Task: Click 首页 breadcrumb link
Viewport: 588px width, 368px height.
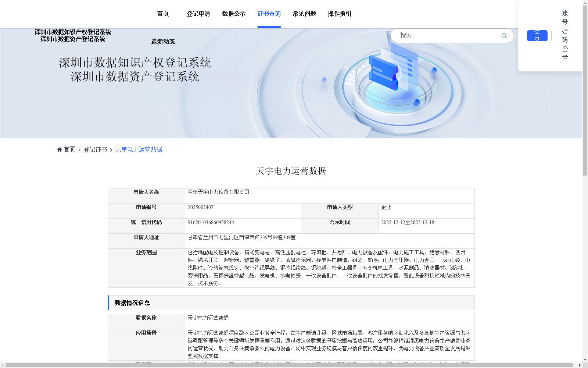Action: pos(69,149)
